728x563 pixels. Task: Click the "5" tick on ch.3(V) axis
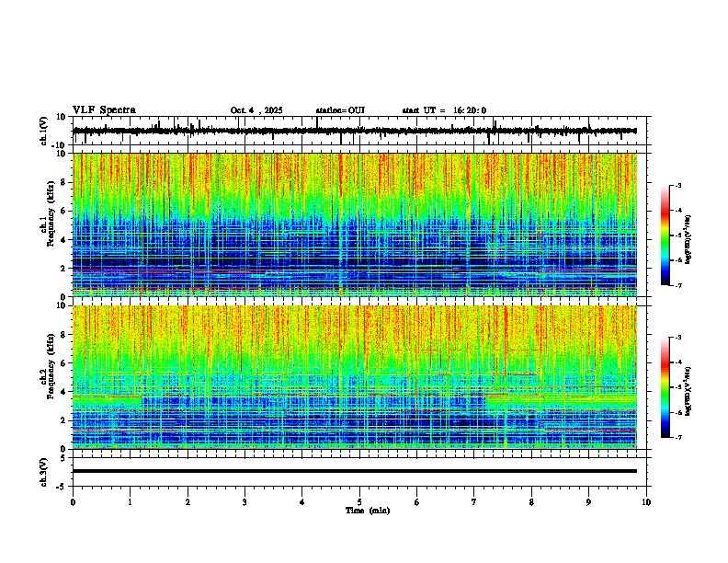coord(64,457)
